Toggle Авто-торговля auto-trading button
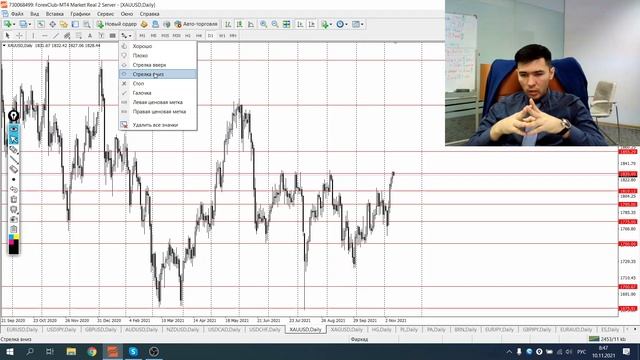 pyautogui.click(x=196, y=24)
